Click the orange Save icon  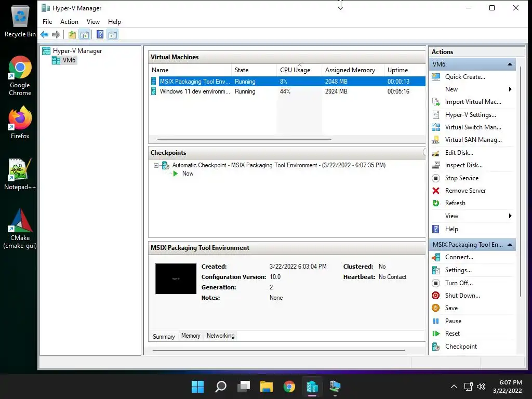pyautogui.click(x=436, y=308)
